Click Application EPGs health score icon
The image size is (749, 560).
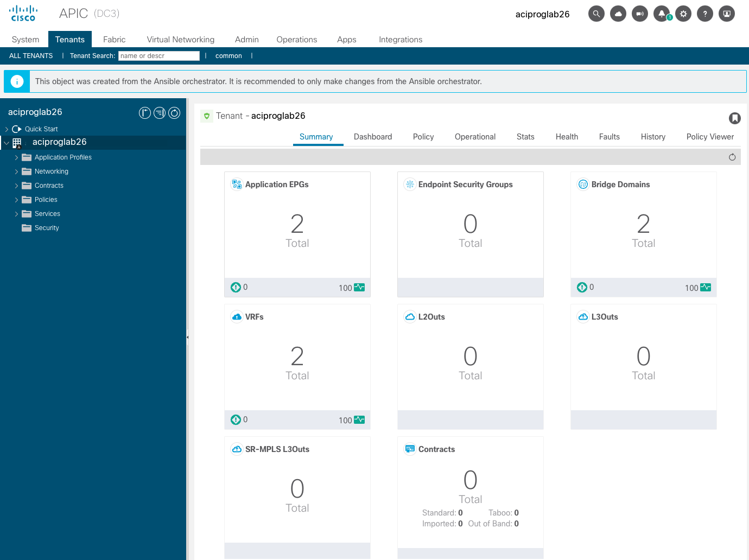[359, 288]
